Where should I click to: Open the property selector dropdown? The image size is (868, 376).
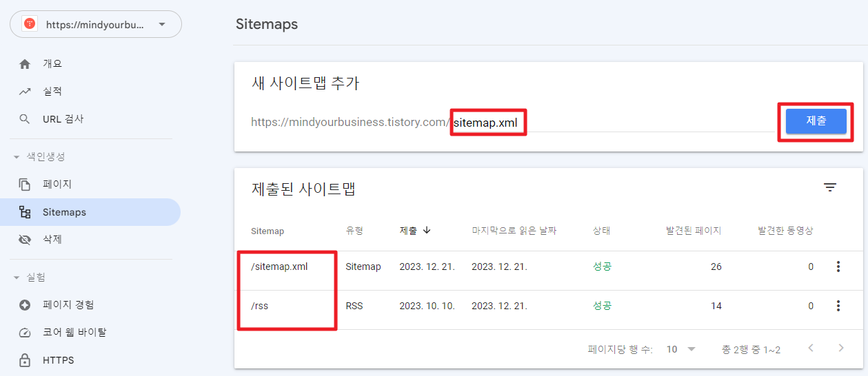coord(95,24)
